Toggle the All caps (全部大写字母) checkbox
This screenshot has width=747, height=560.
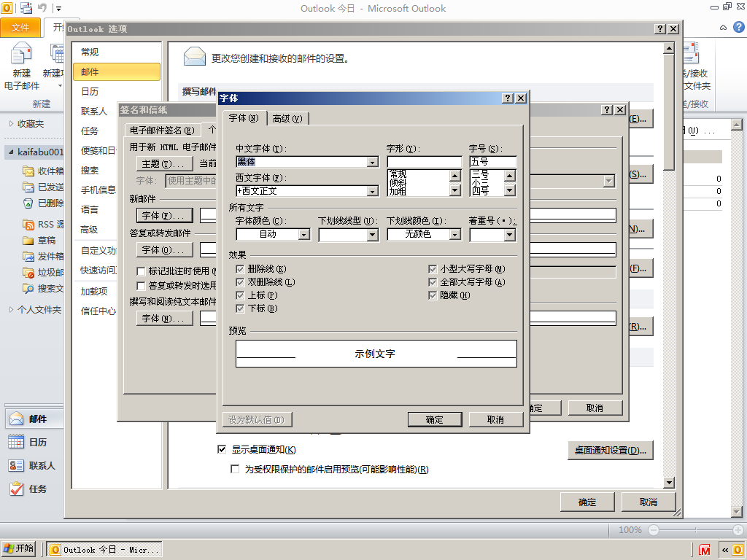[x=433, y=282]
